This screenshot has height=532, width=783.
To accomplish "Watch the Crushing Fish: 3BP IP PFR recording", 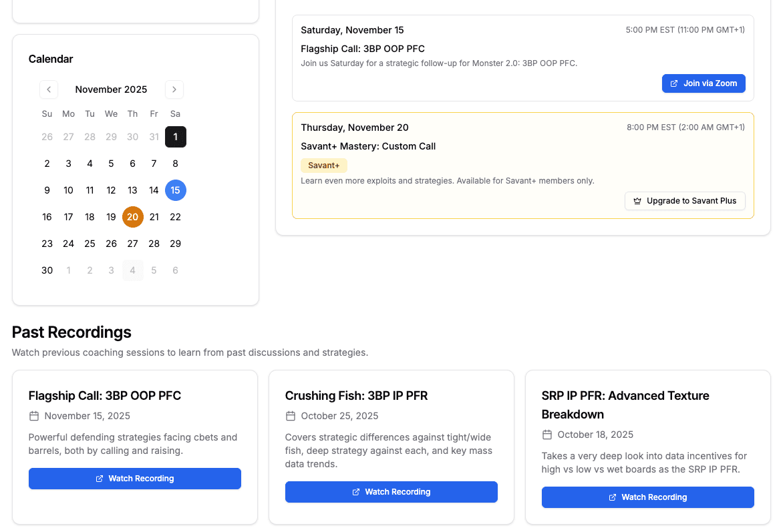I will pos(391,491).
